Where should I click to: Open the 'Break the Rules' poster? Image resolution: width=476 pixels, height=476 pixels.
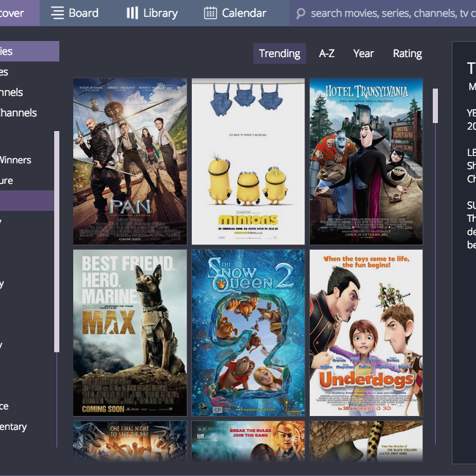[248, 441]
